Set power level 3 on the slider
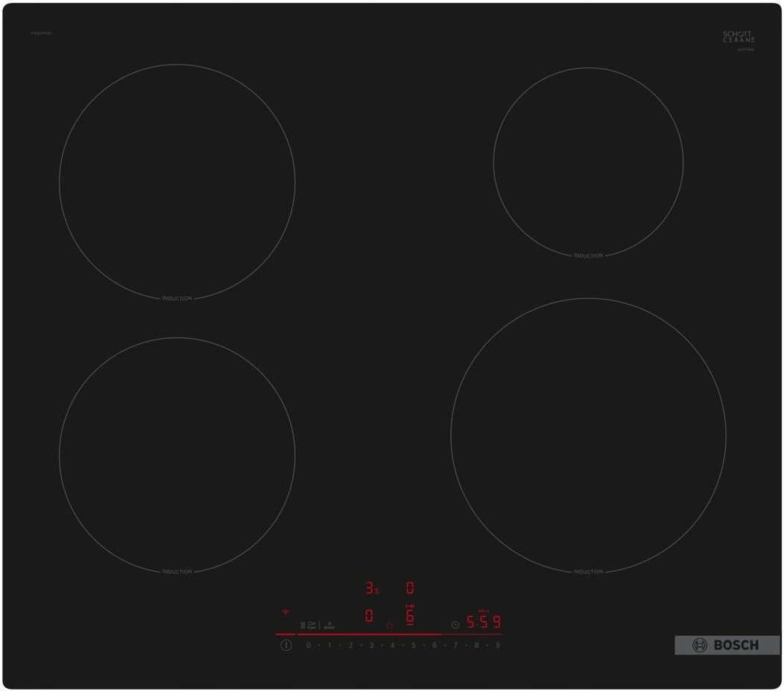This screenshot has width=784, height=691. point(371,645)
